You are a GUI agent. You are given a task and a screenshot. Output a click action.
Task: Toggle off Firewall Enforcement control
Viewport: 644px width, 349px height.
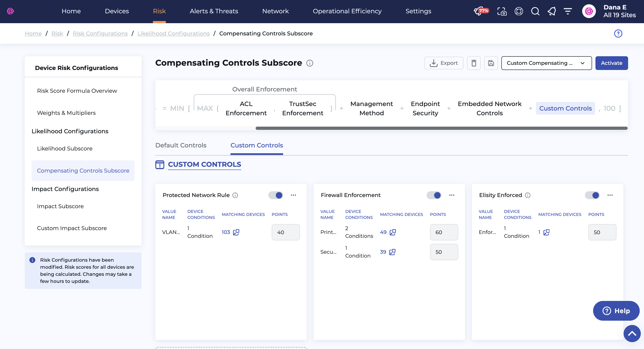coord(434,195)
